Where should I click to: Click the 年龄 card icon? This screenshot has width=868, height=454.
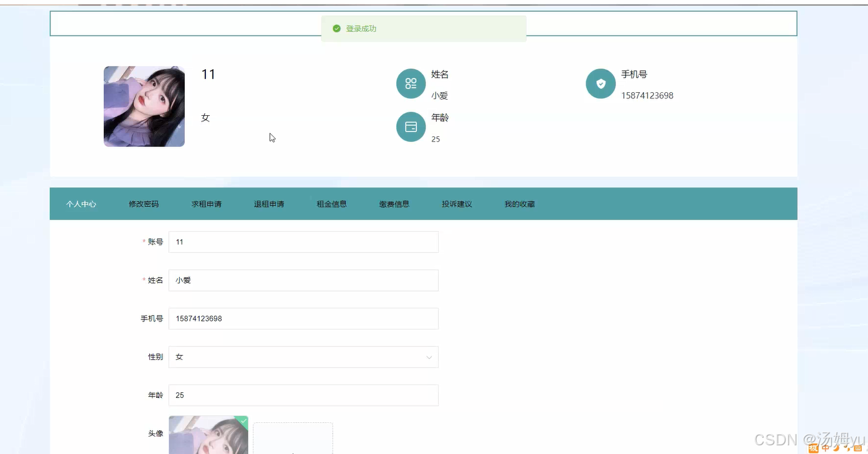tap(411, 126)
